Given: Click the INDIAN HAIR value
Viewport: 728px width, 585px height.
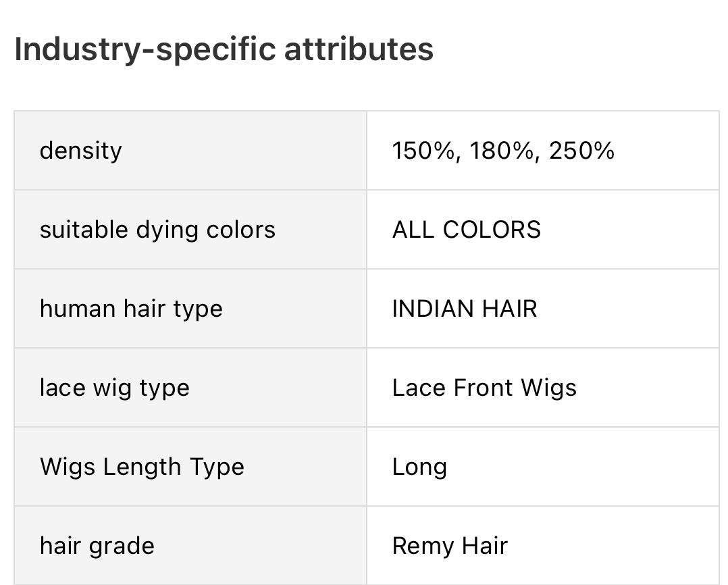Looking at the screenshot, I should 465,309.
